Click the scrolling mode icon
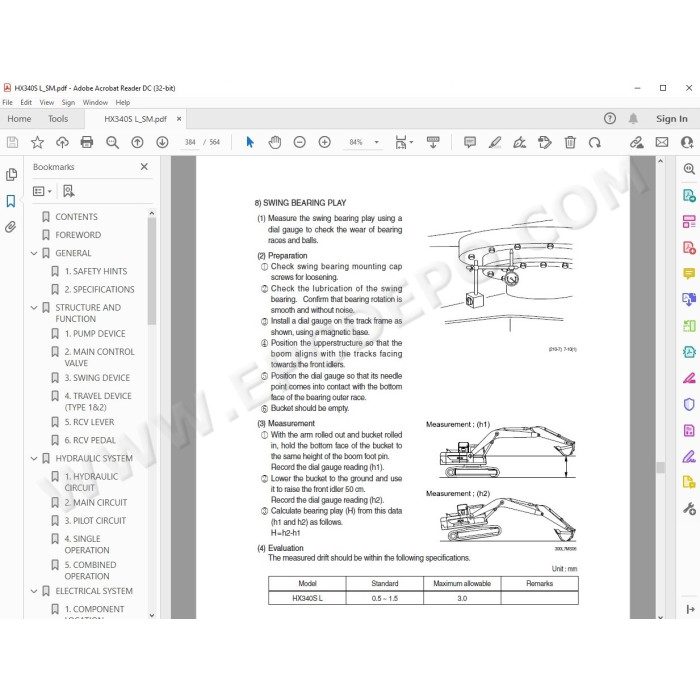 [x=433, y=142]
